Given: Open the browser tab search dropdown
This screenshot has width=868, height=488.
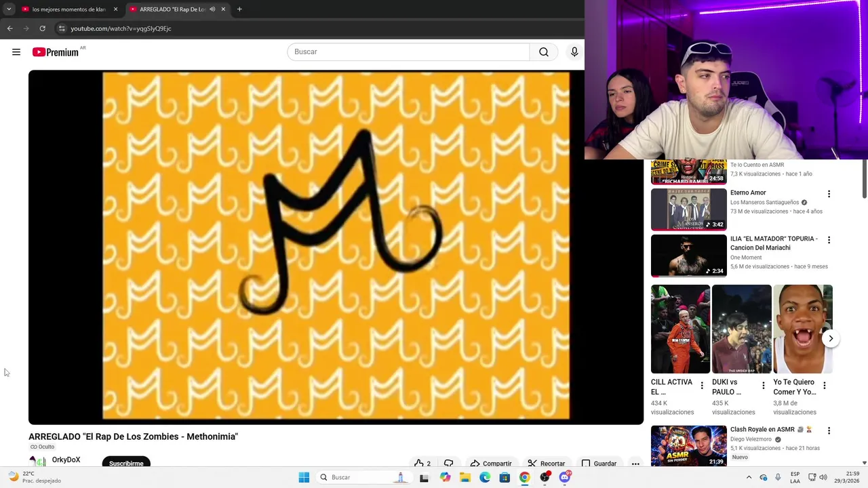Looking at the screenshot, I should click(8, 9).
